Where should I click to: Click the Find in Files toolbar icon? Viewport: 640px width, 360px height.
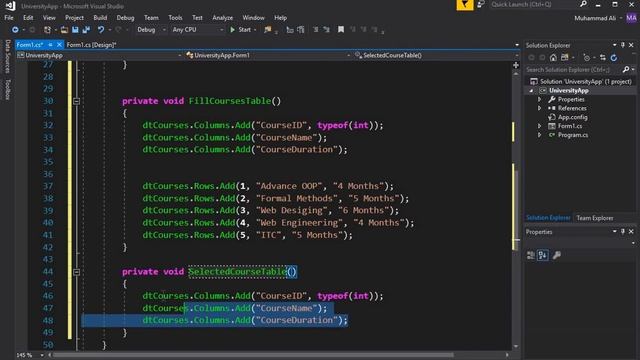[268, 30]
